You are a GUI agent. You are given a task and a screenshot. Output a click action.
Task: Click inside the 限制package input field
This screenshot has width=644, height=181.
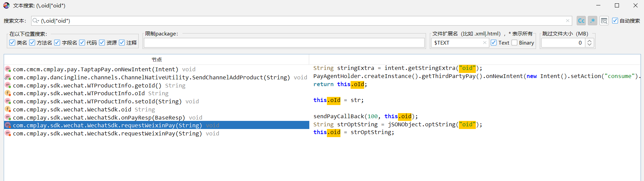point(284,43)
